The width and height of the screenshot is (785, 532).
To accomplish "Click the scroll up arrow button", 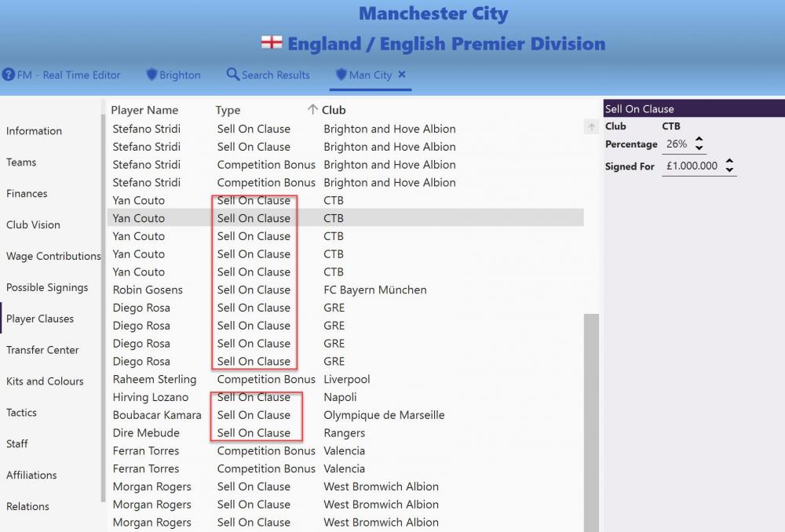I will 591,127.
